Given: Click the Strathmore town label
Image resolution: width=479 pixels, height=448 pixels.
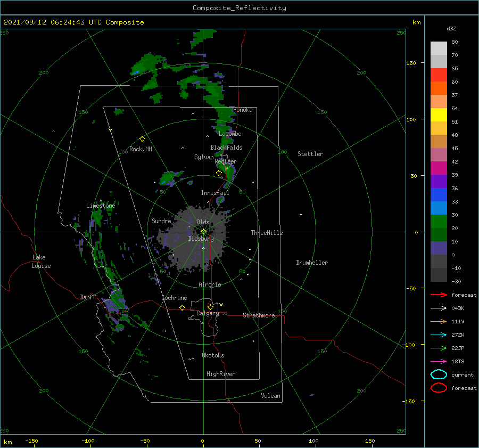Looking at the screenshot, I should click(x=259, y=315).
